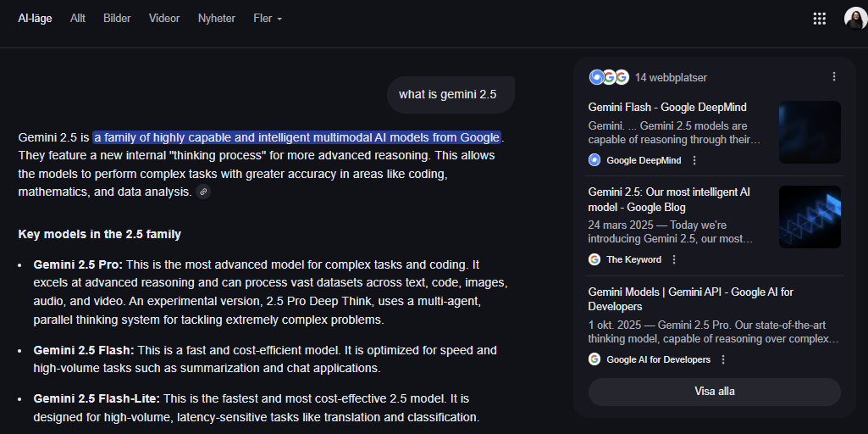Screen dimensions: 868x434
Task: Click the stacked website favicons icon
Action: (x=609, y=77)
